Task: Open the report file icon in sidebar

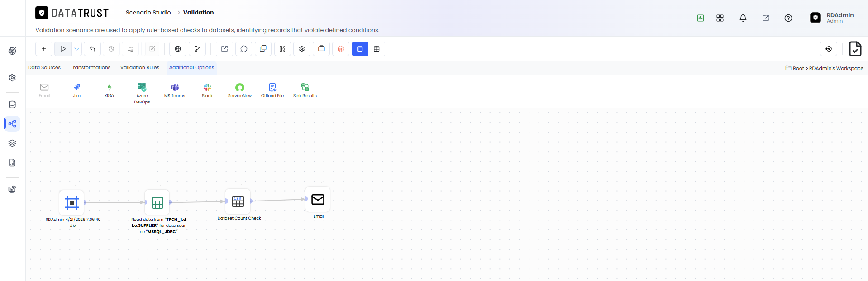Action: coord(12,163)
